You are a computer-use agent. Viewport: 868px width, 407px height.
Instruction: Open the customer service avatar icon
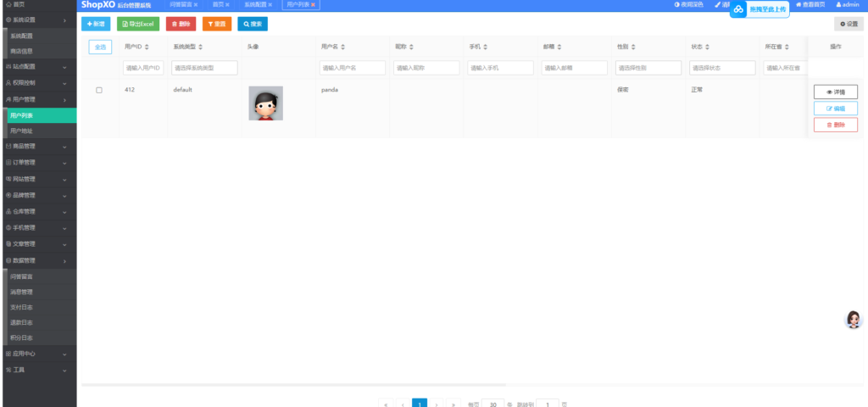click(x=854, y=320)
